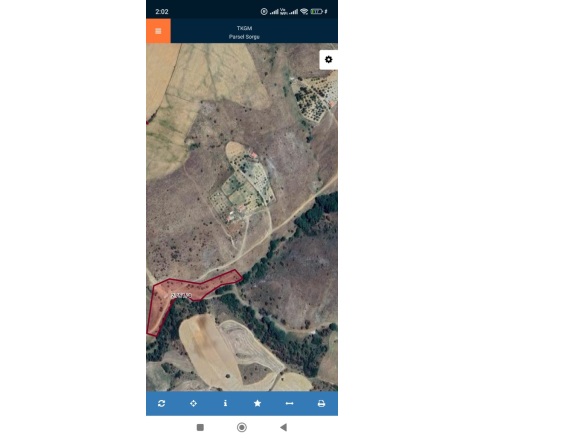Open recent apps with square button

(x=200, y=427)
